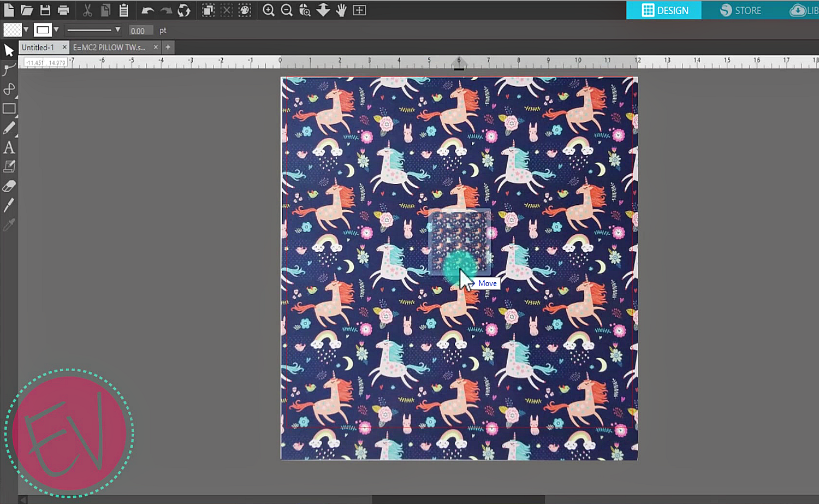The image size is (819, 504).
Task: Paste from clipboard icon
Action: (x=124, y=10)
